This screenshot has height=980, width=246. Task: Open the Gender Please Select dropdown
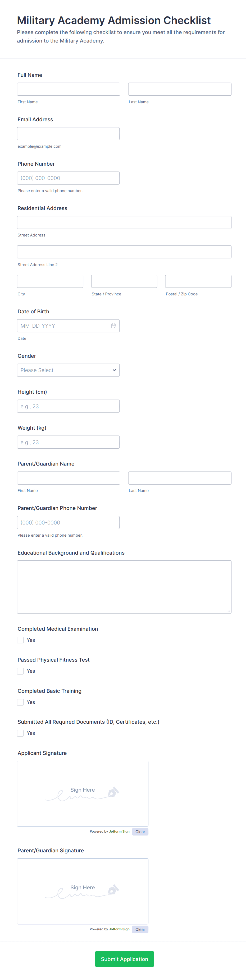click(68, 370)
